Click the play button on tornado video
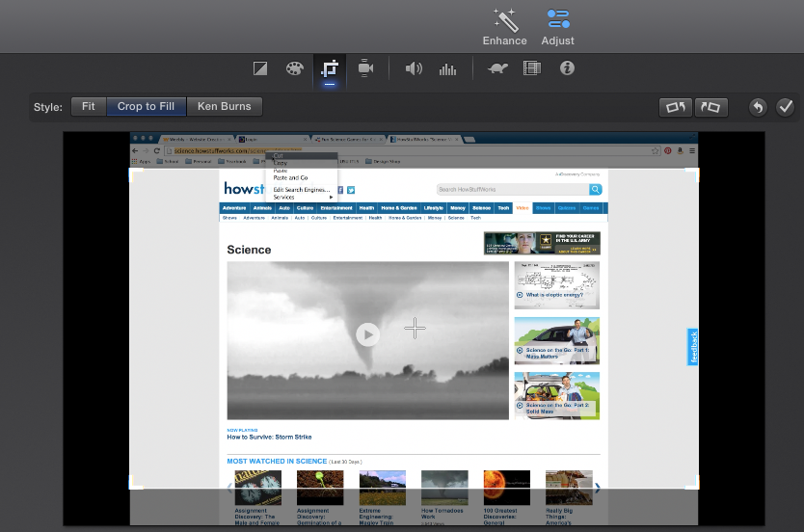 [x=367, y=334]
